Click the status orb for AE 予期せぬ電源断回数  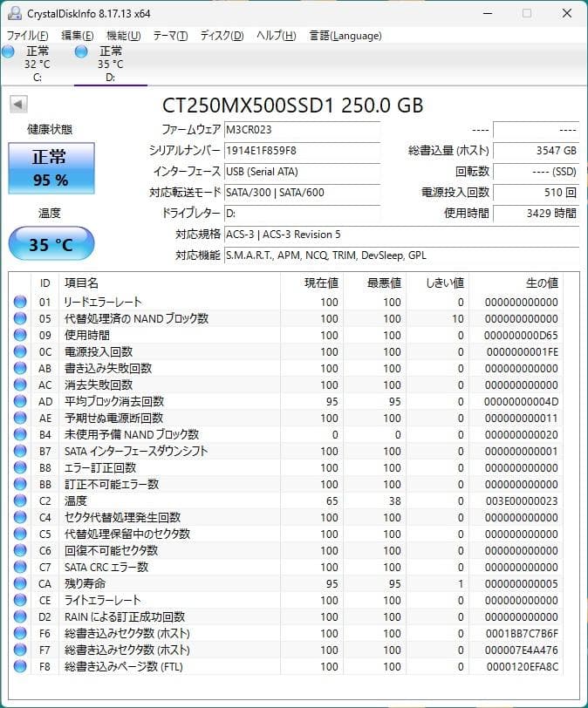[20, 418]
